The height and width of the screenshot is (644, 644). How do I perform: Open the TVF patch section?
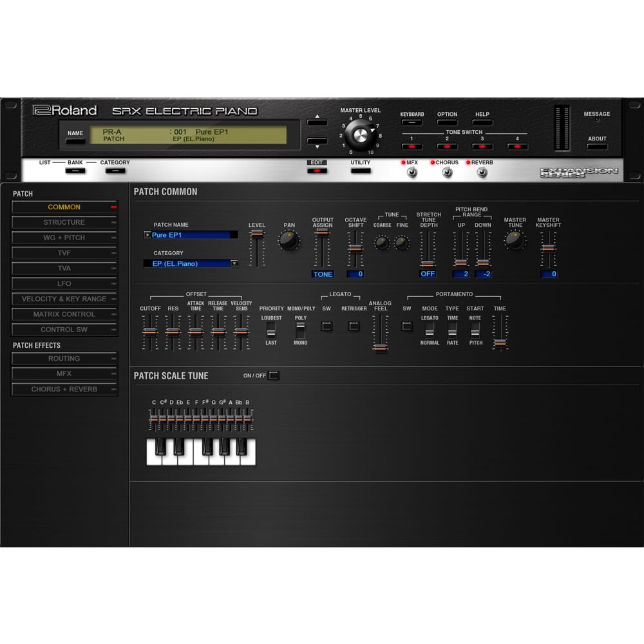(64, 253)
